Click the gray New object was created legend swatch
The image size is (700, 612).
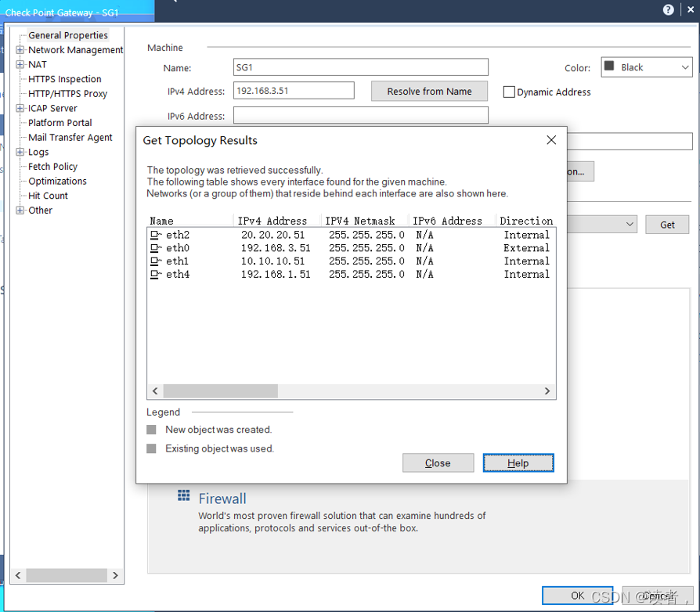click(x=151, y=430)
